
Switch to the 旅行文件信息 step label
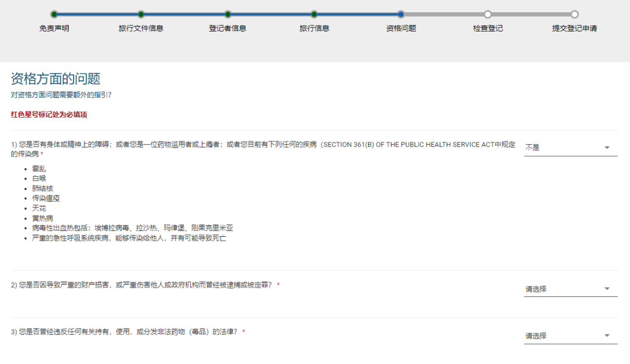141,27
